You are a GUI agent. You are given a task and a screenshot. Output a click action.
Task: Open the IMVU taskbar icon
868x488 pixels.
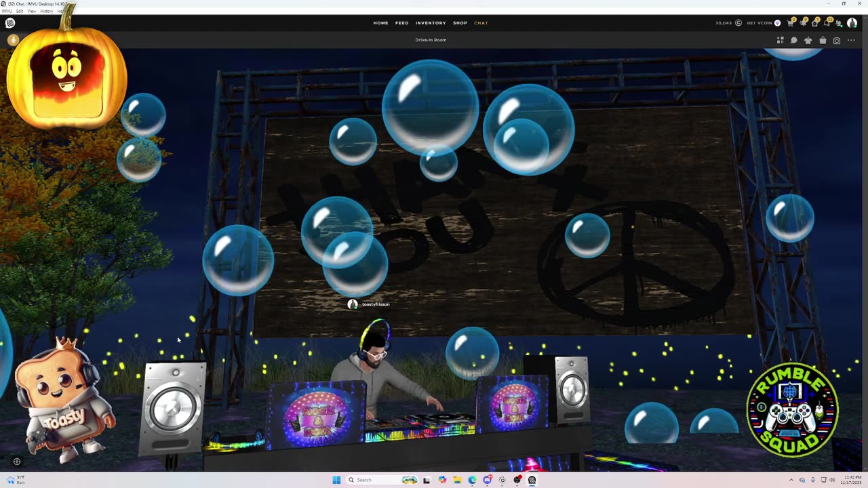(x=532, y=480)
